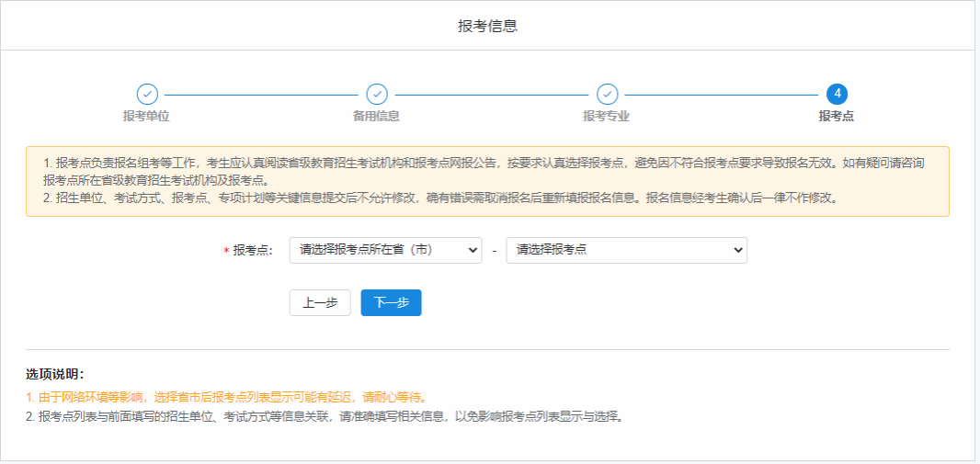Viewport: 980px width, 464px height.
Task: Click the red required asterisk beside 报考点
Action: 226,251
